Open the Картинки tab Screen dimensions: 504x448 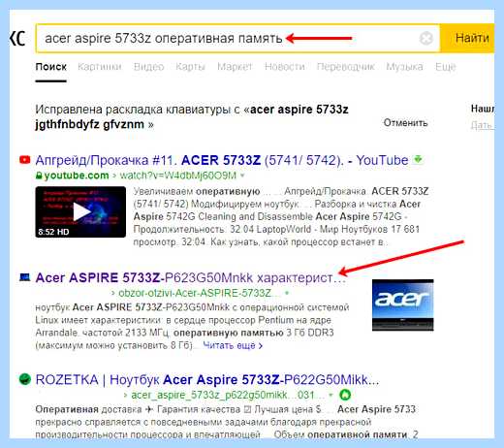tap(100, 67)
